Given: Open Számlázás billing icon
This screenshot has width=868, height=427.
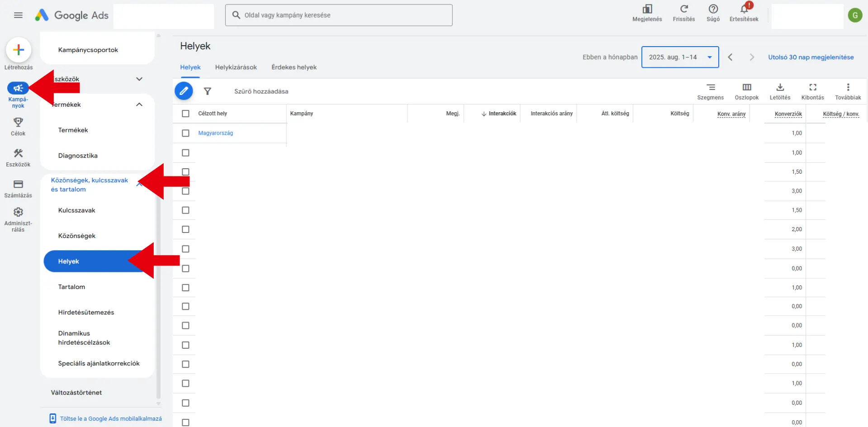Looking at the screenshot, I should point(18,185).
